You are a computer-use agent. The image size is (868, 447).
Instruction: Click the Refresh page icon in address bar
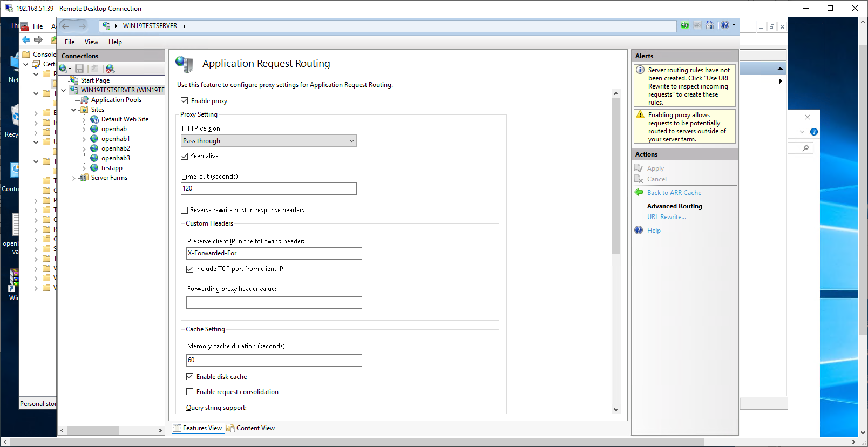[684, 25]
